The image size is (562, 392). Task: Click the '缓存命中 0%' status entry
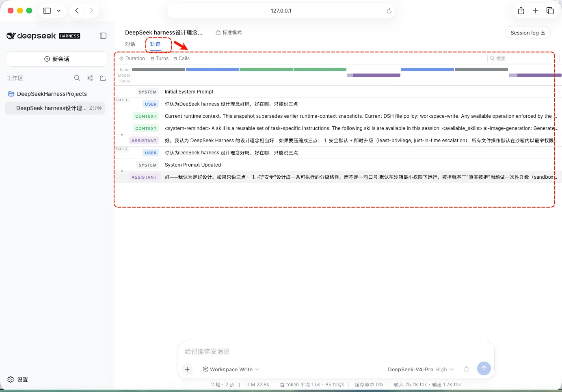[369, 385]
